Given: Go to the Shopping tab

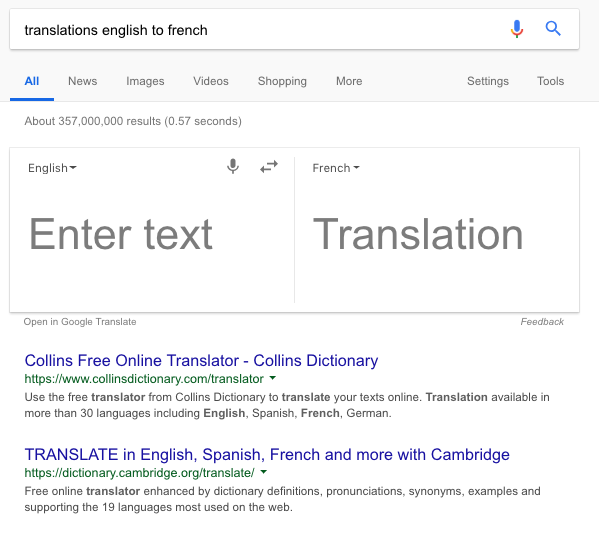Looking at the screenshot, I should coord(282,81).
